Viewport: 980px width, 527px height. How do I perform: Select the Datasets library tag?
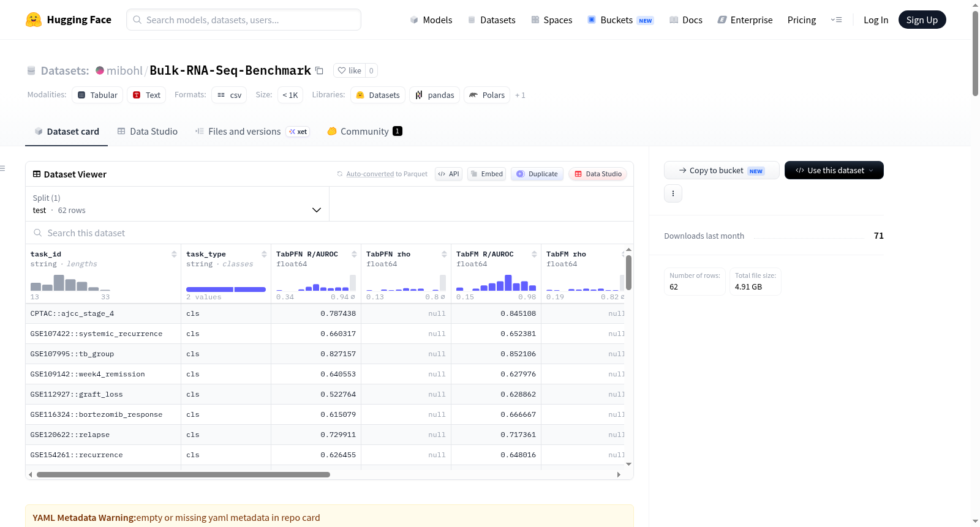tap(378, 95)
